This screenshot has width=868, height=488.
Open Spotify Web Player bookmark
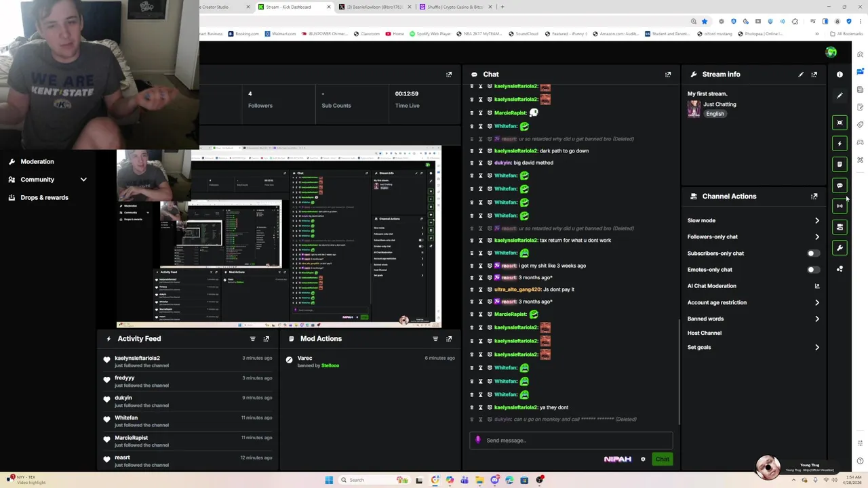(430, 34)
